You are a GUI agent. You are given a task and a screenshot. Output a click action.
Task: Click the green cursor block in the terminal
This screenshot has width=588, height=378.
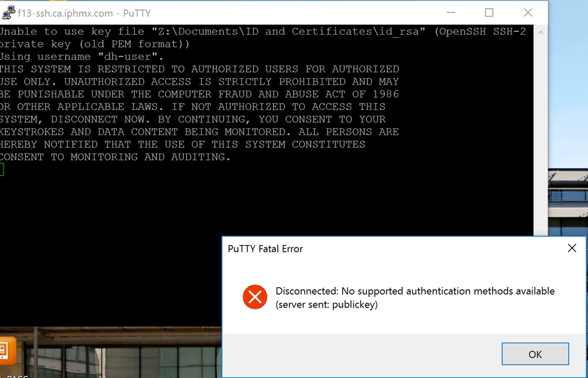(x=2, y=169)
